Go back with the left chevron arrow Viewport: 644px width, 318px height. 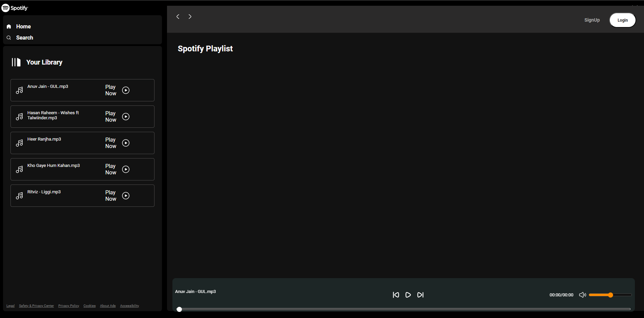[x=178, y=17]
